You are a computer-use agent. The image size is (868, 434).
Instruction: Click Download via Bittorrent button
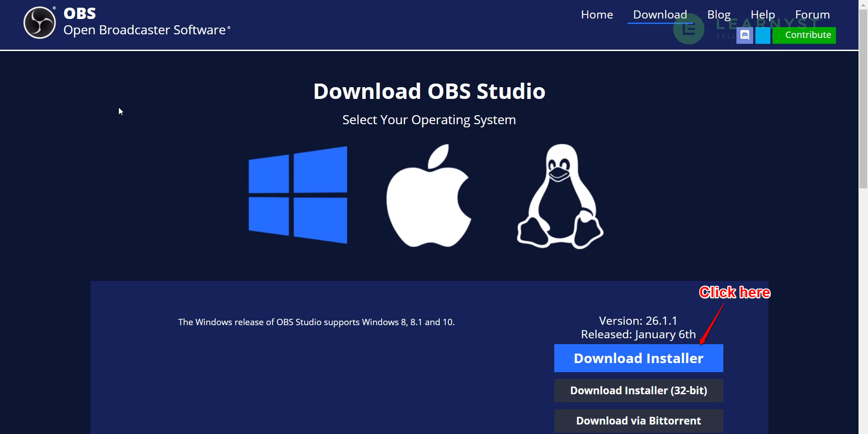[638, 421]
